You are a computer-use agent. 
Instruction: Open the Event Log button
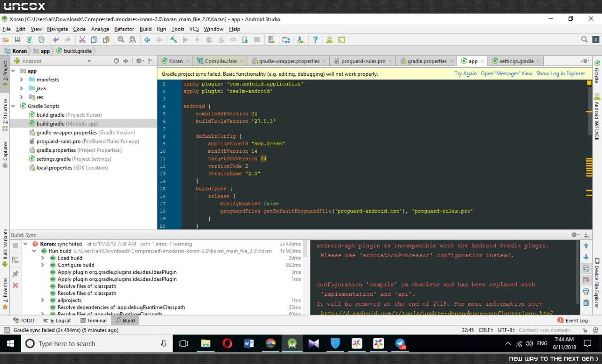572,320
